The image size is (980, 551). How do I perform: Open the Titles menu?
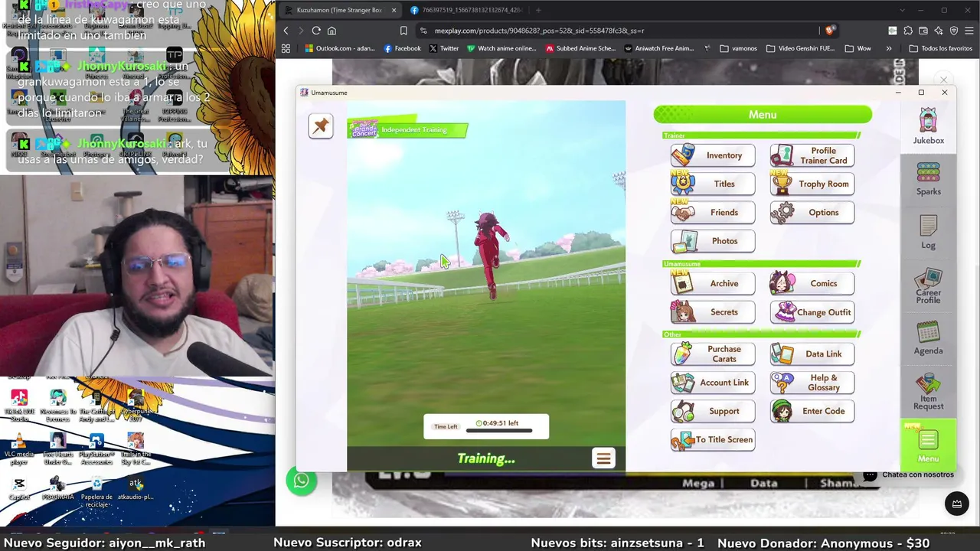713,184
